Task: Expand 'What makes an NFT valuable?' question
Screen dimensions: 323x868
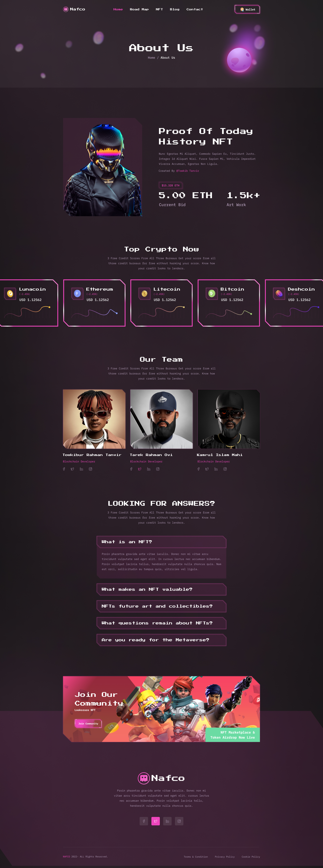Action: click(161, 589)
